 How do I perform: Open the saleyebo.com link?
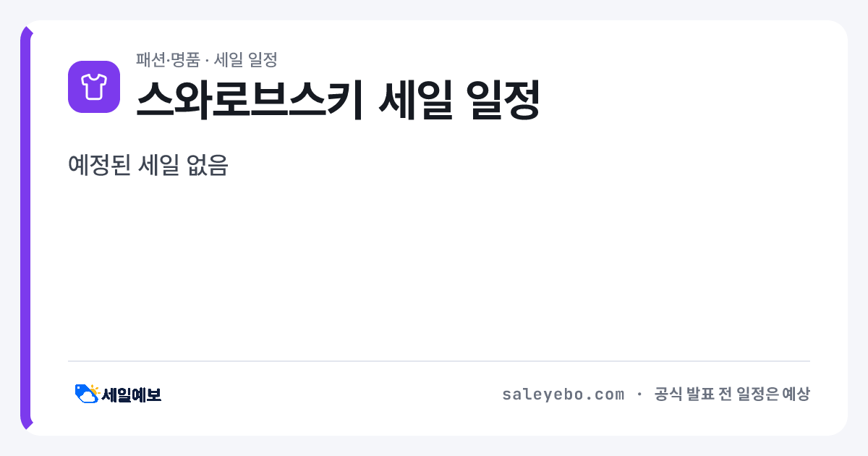(x=563, y=394)
